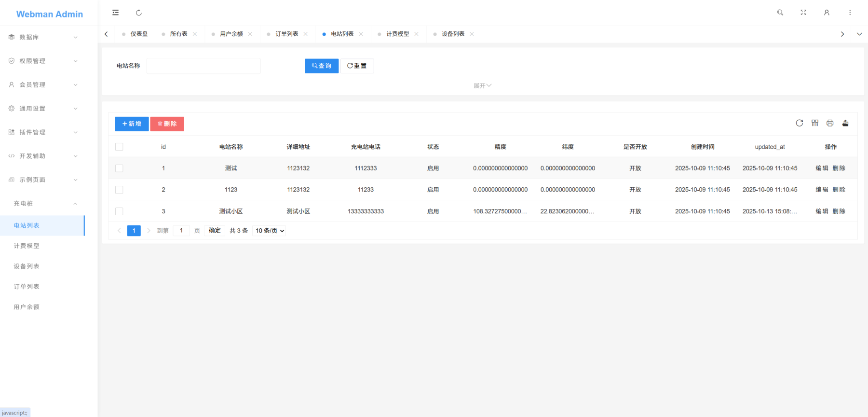Open 设备列表 in the sidebar

click(27, 266)
